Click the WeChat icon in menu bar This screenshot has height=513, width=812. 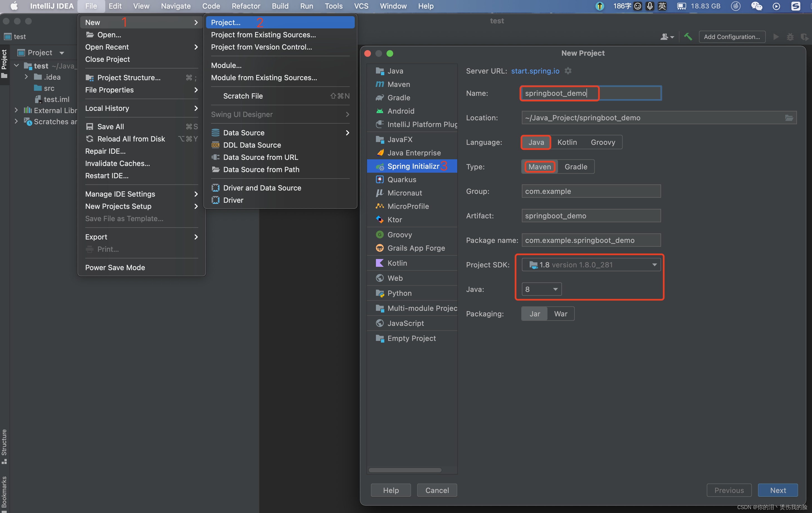756,6
